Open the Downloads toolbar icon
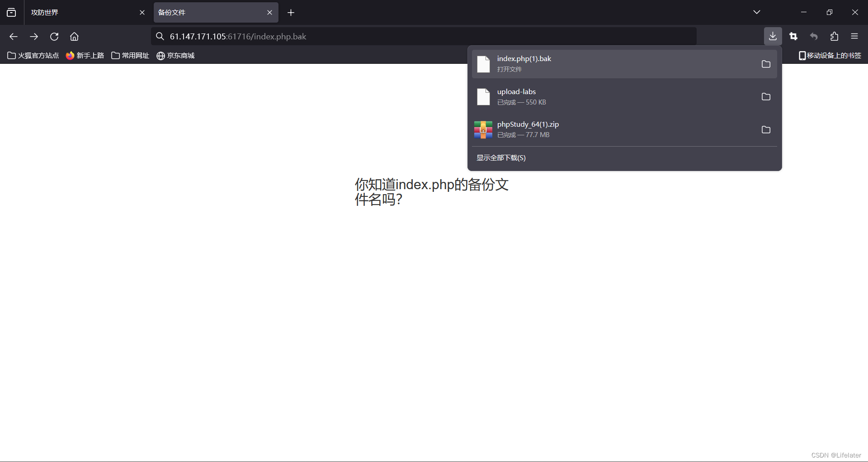868x462 pixels. (773, 36)
